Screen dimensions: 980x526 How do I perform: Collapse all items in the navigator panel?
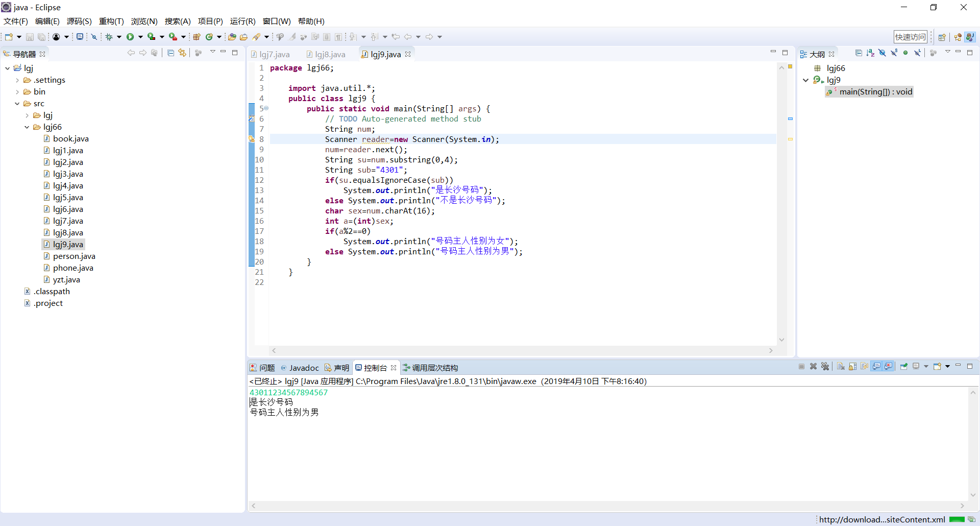170,53
